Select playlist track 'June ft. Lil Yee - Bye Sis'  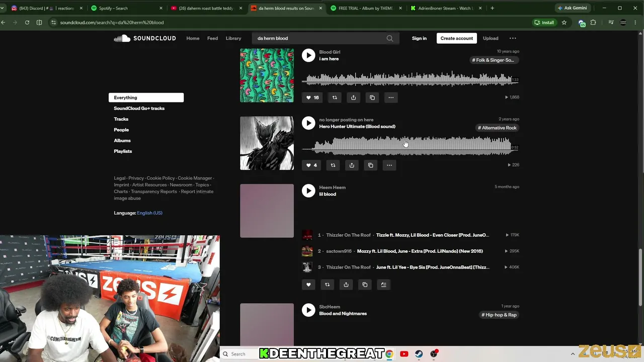pyautogui.click(x=432, y=267)
